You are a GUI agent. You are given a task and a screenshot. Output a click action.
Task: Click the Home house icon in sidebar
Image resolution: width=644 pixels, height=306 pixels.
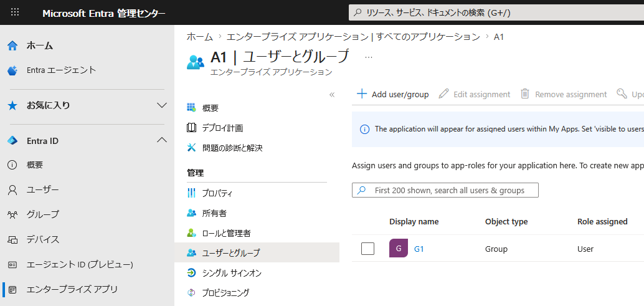tap(12, 45)
